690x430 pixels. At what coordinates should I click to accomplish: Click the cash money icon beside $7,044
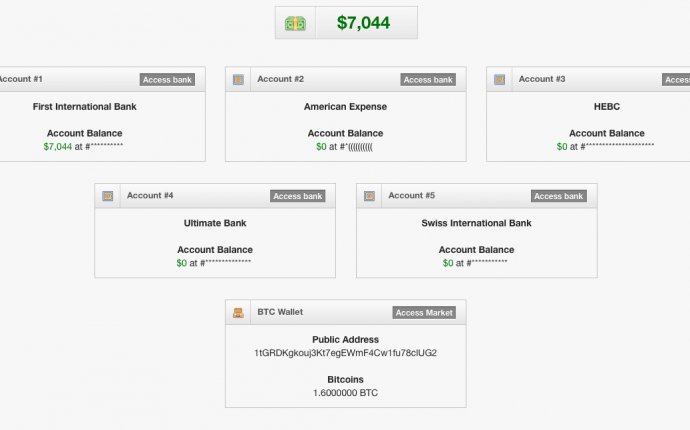295,23
